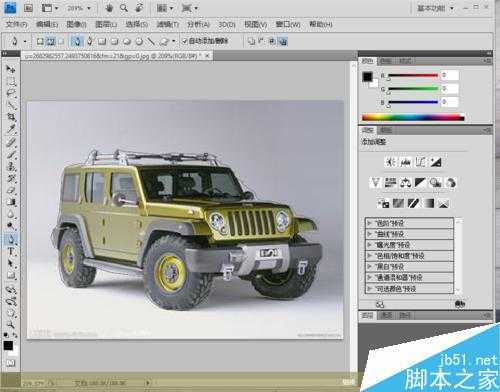Click the foreground color swatch in Color panel
Screen dimensions: 500x392
tap(367, 77)
